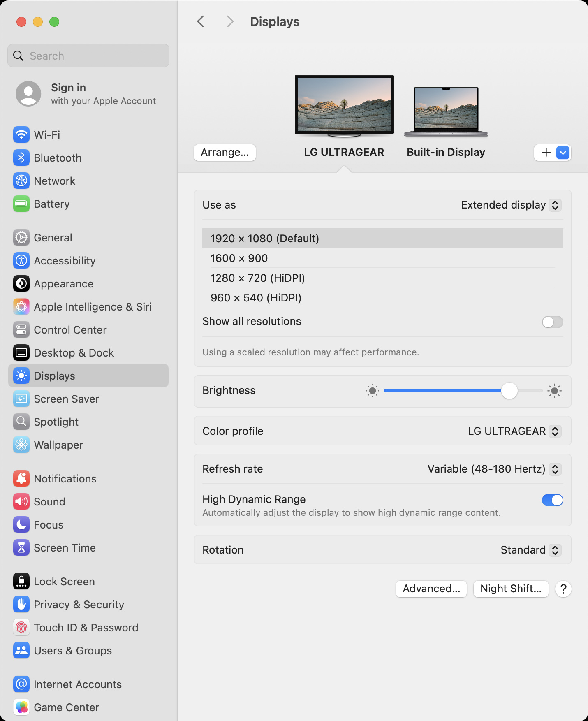Open the Screen Time hourglass icon
Image resolution: width=588 pixels, height=721 pixels.
click(21, 547)
